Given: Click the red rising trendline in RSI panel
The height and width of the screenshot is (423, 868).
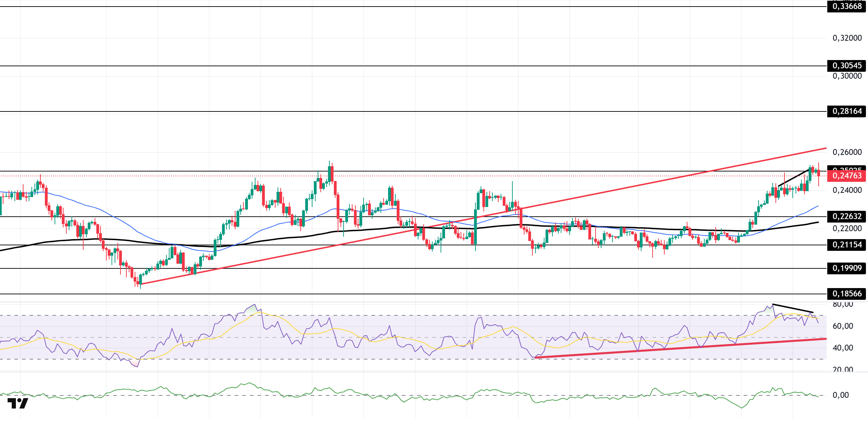Looking at the screenshot, I should [x=680, y=348].
